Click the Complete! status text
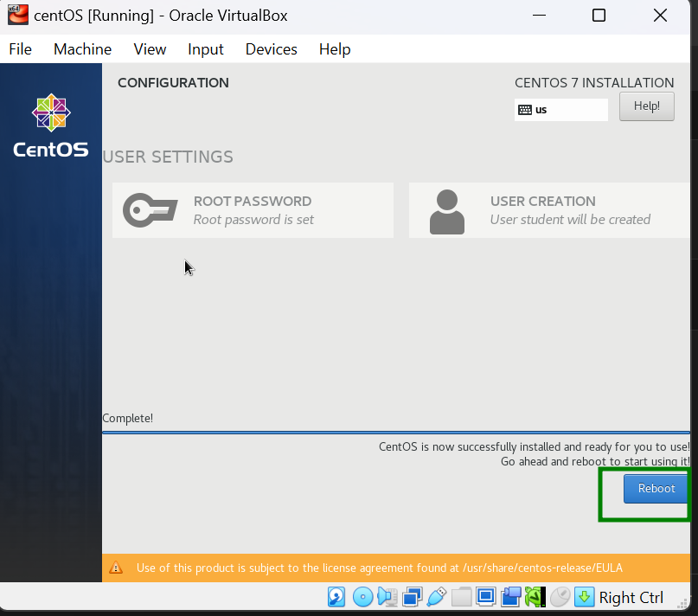This screenshot has width=698, height=616. (x=128, y=418)
